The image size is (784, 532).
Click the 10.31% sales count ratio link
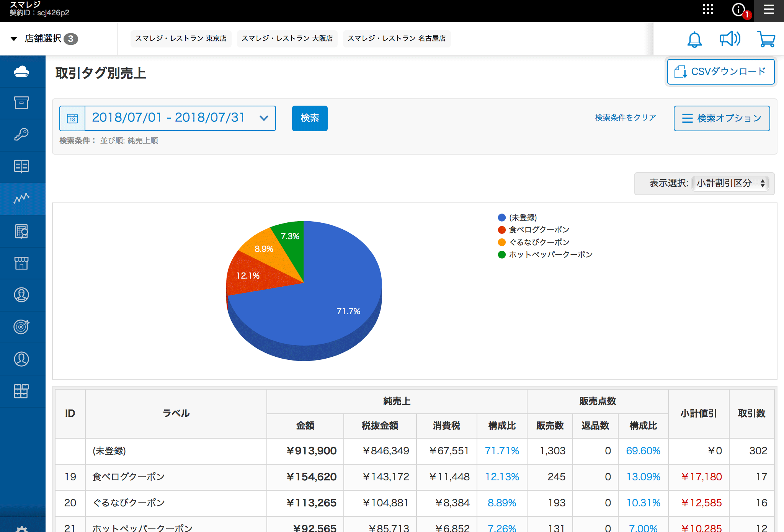[x=643, y=503]
